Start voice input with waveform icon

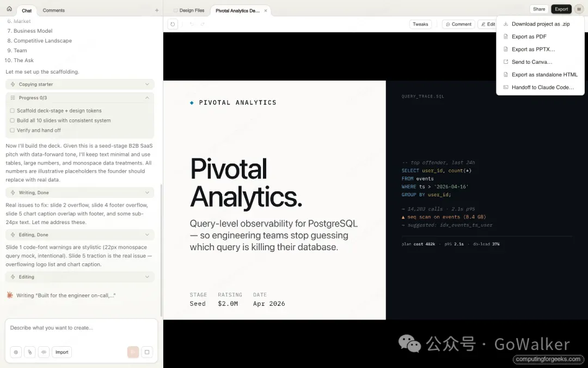click(44, 352)
